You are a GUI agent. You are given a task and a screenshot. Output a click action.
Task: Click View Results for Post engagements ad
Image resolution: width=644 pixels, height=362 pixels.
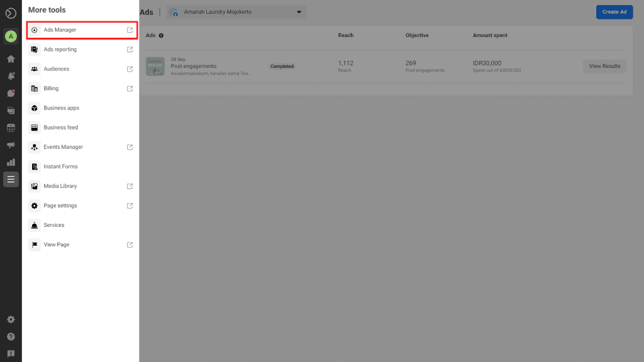(604, 66)
